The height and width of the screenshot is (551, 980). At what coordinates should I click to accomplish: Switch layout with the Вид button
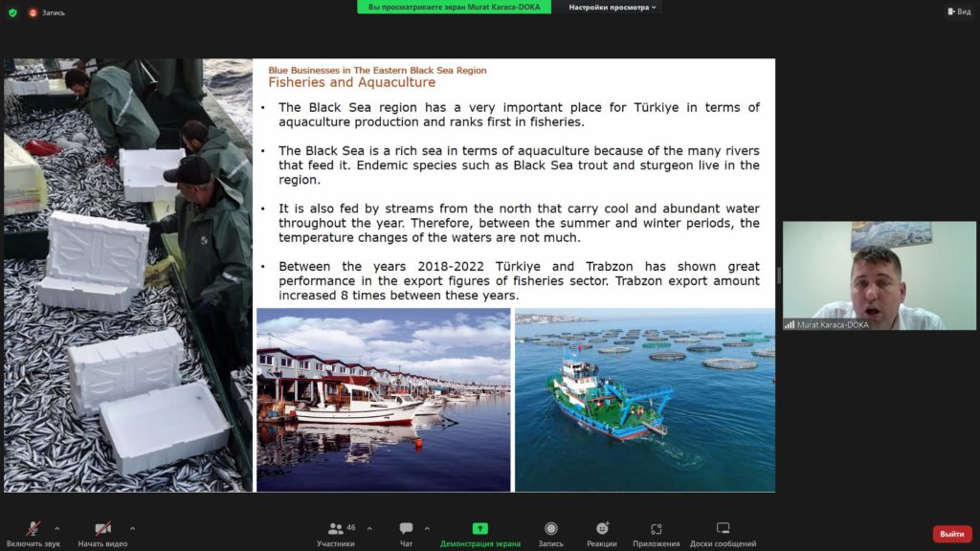tap(958, 11)
